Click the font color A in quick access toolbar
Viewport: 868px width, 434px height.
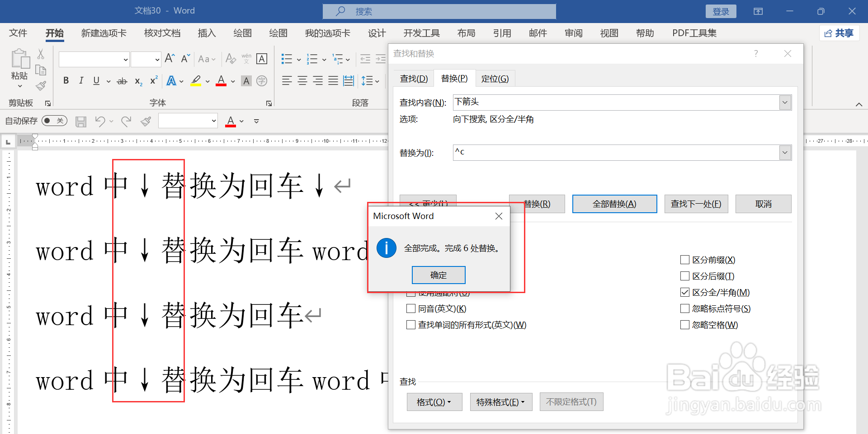click(231, 121)
